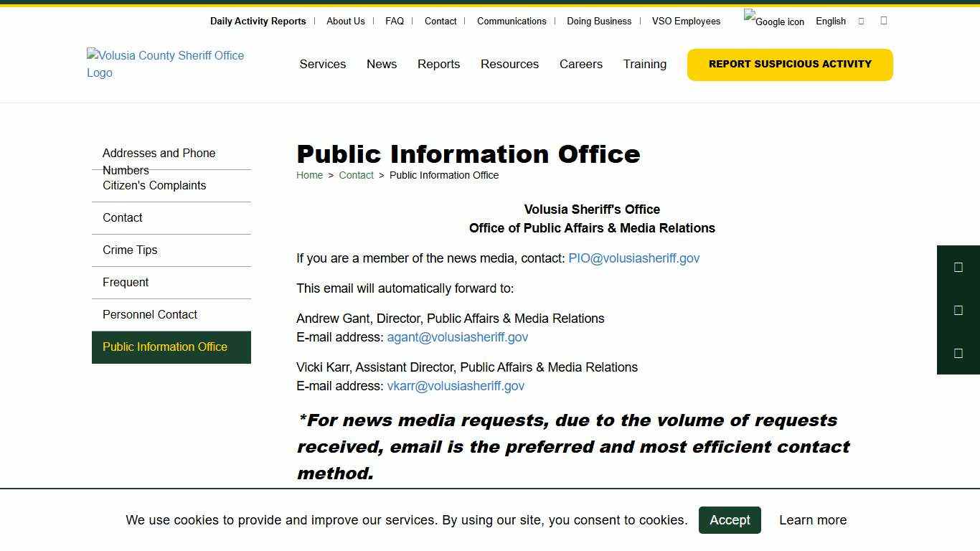980x551 pixels.
Task: Select Crime Tips in the sidebar
Action: pos(130,250)
